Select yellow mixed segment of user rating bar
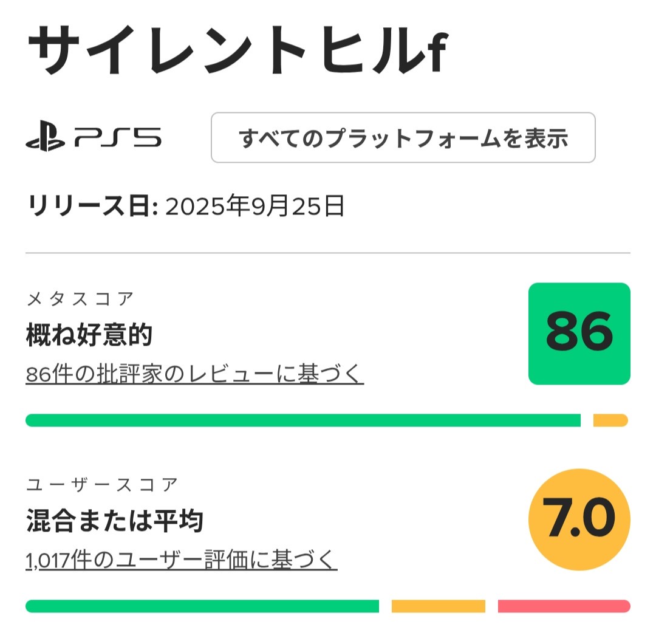The height and width of the screenshot is (644, 656). (x=438, y=606)
